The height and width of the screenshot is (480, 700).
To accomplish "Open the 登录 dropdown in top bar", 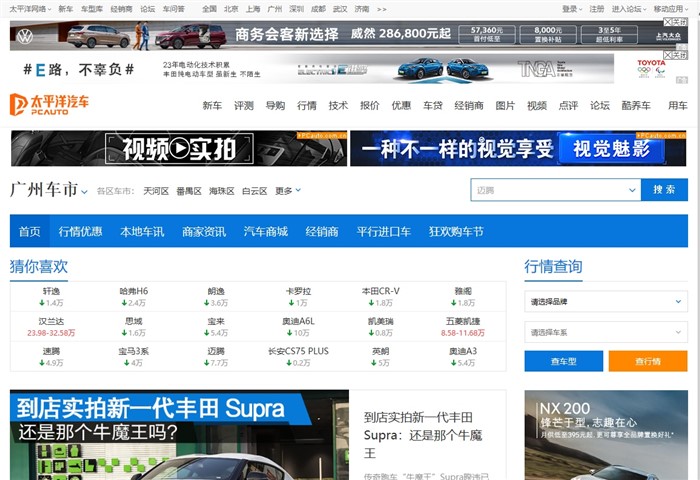I will [x=572, y=9].
